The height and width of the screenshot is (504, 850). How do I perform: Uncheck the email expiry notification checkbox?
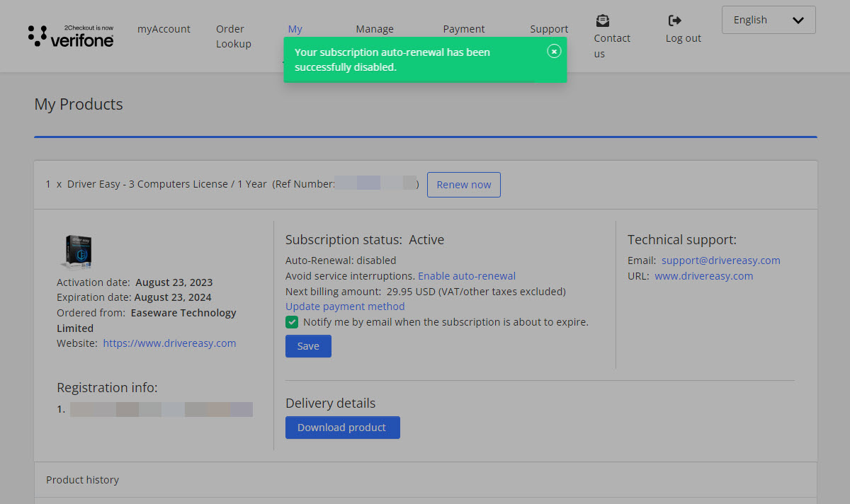tap(292, 322)
